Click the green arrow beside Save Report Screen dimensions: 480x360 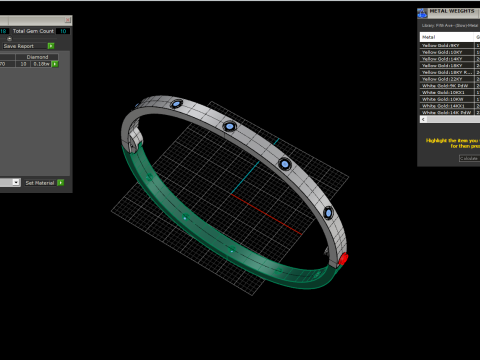click(x=51, y=46)
